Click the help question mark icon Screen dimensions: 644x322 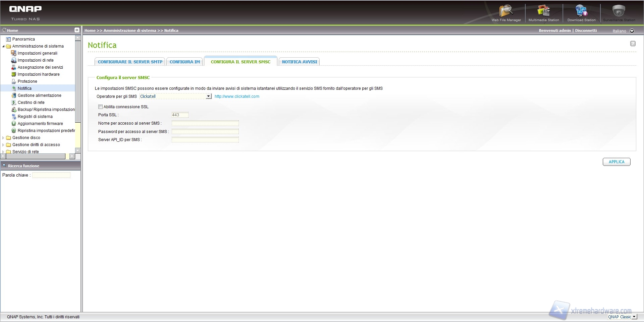[x=633, y=44]
